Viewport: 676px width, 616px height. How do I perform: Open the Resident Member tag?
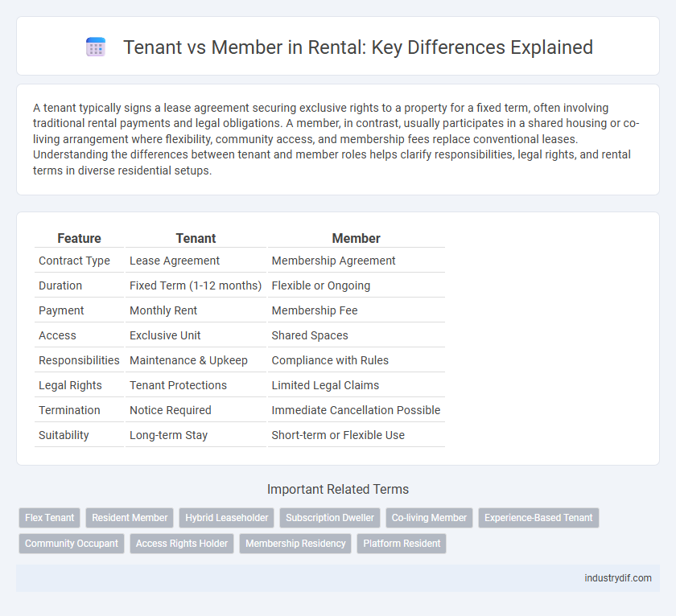(130, 518)
